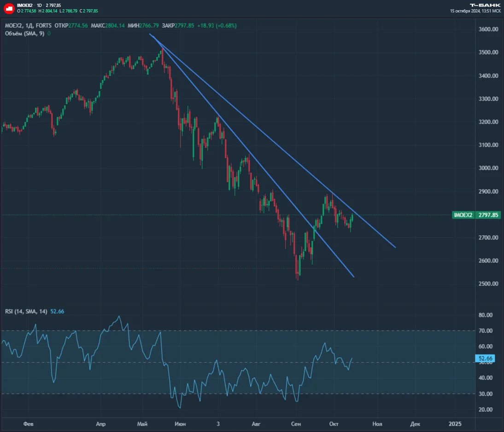Open the MOEX2, 1Д, FORTS legend
Screen dimensions: 504x432
click(x=28, y=25)
